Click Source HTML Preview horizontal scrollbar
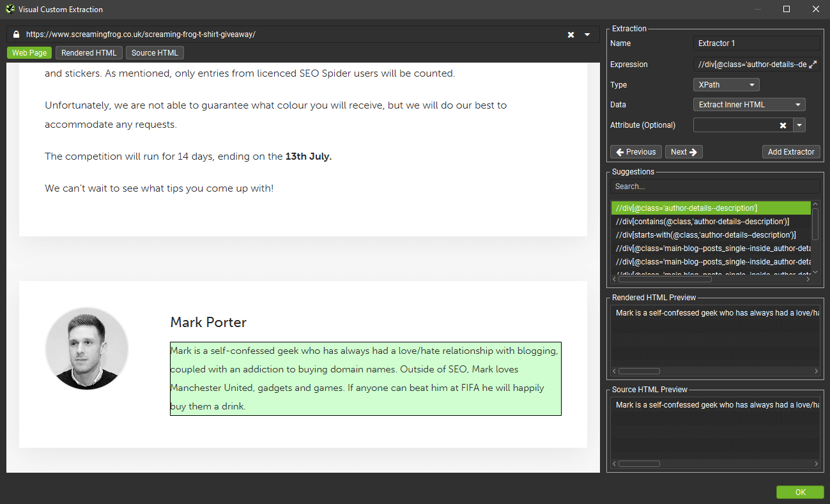Image resolution: width=830 pixels, height=504 pixels. [x=639, y=464]
